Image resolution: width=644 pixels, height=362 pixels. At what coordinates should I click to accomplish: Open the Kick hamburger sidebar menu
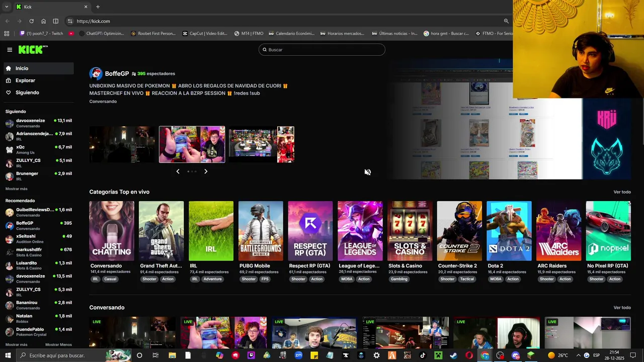pyautogui.click(x=10, y=50)
